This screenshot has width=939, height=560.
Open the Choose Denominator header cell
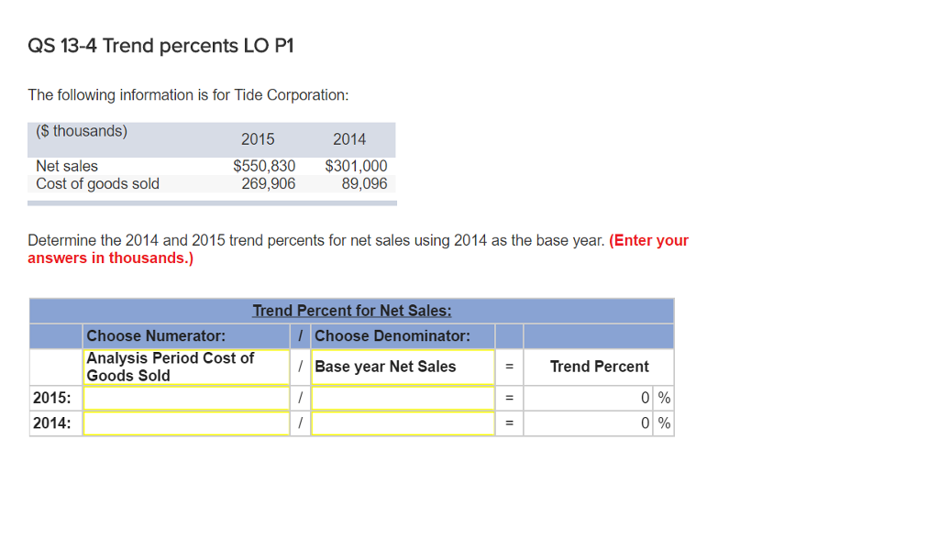(x=403, y=335)
